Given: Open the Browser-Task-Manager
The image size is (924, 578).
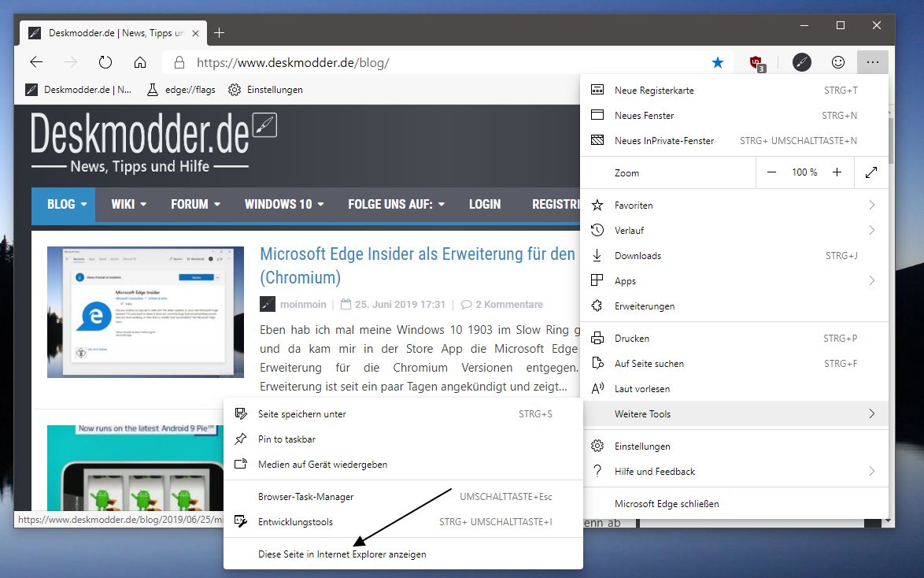Looking at the screenshot, I should (x=403, y=497).
